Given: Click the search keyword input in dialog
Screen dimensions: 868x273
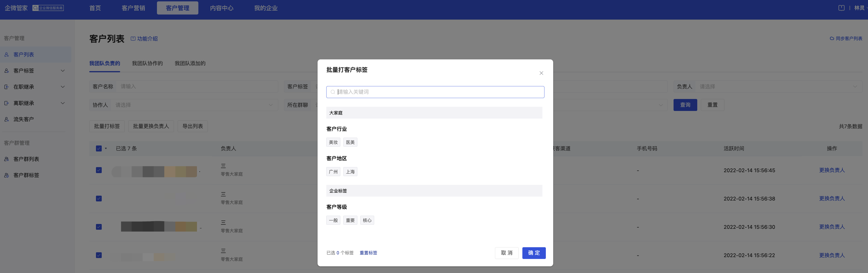Looking at the screenshot, I should 435,92.
